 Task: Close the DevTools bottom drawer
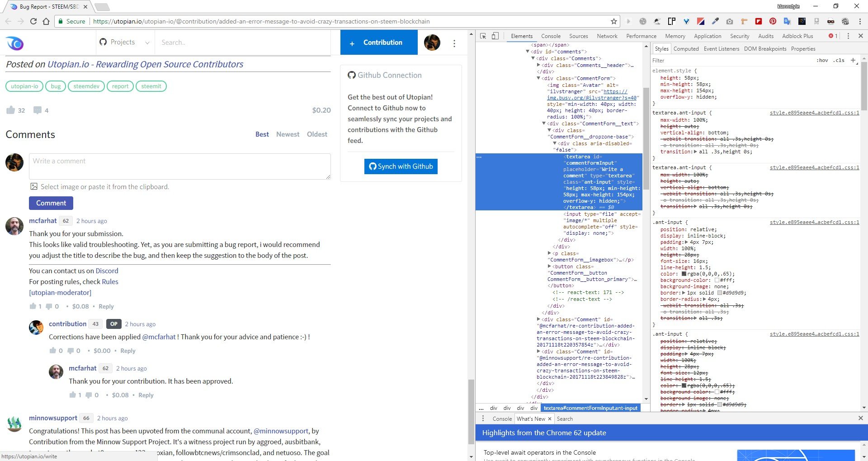[x=860, y=418]
